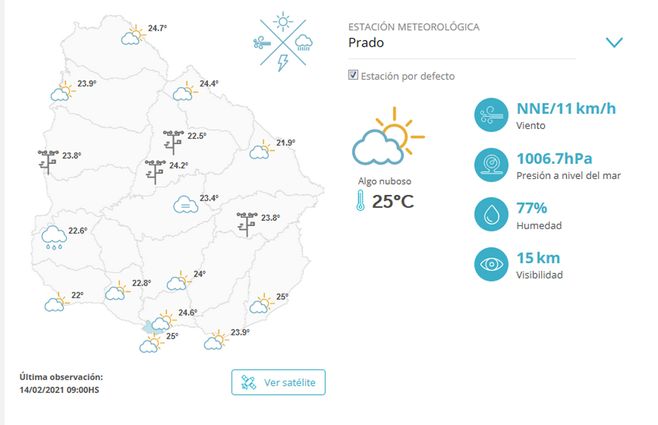Select the lightning bolt icon in the map selector
Image resolution: width=658 pixels, height=425 pixels.
coord(283,62)
